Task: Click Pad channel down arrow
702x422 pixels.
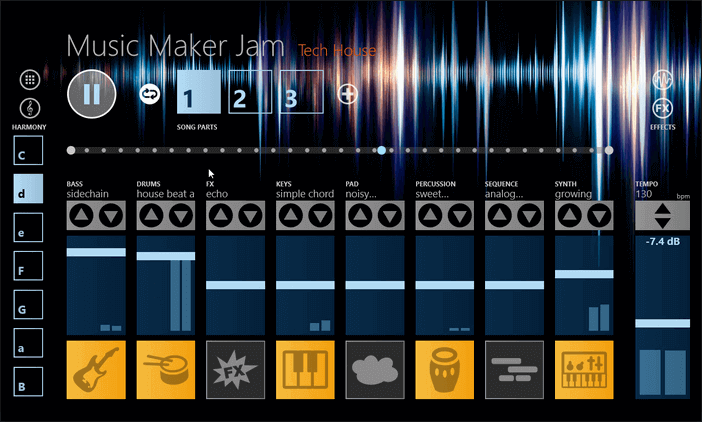Action: point(390,216)
